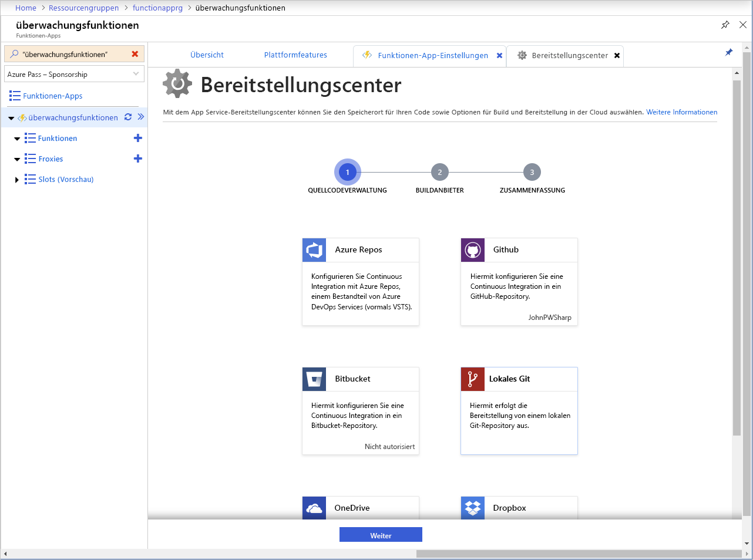Click the Funktionen-Apps list icon
Viewport: 753px width, 560px height.
pyautogui.click(x=15, y=96)
